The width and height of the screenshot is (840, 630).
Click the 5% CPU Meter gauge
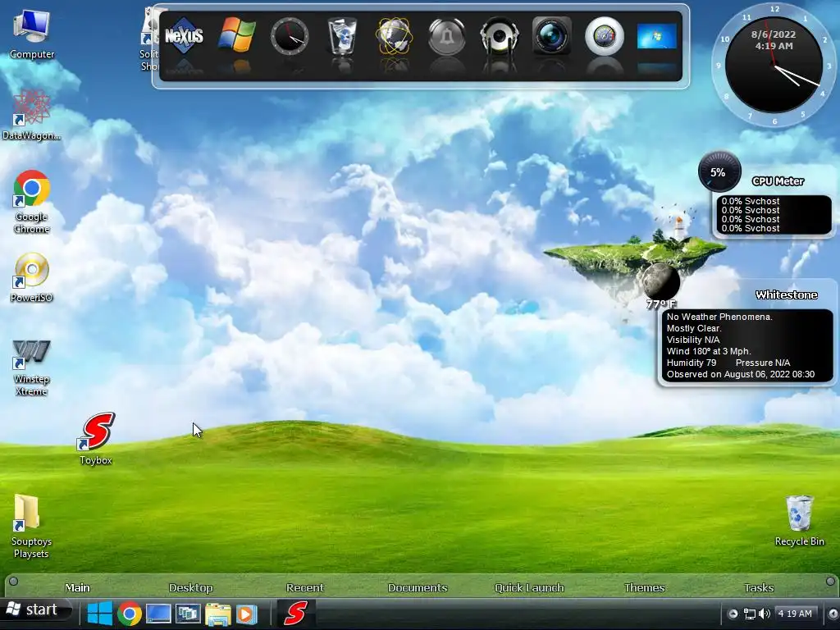[x=719, y=172]
